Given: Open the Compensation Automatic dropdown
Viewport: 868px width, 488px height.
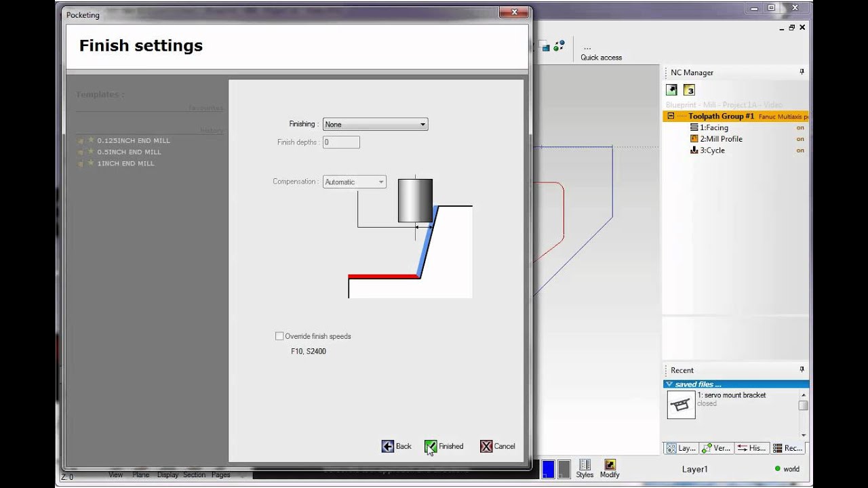Looking at the screenshot, I should [355, 182].
